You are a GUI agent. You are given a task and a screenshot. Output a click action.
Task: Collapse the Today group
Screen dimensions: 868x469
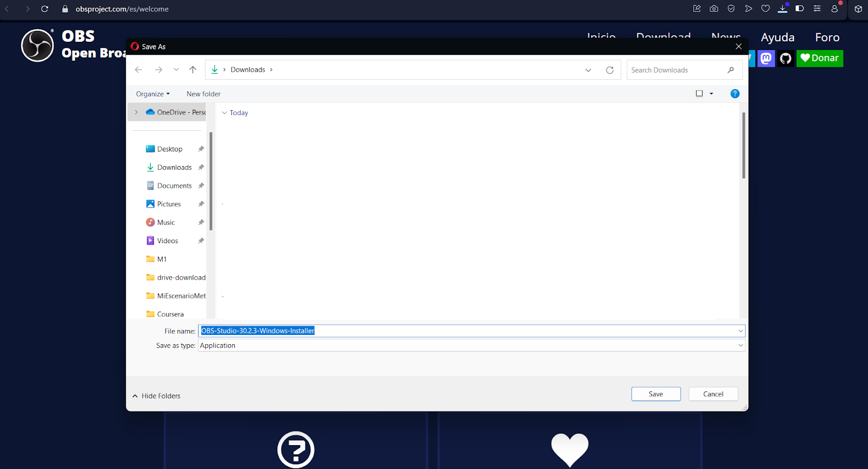point(224,113)
